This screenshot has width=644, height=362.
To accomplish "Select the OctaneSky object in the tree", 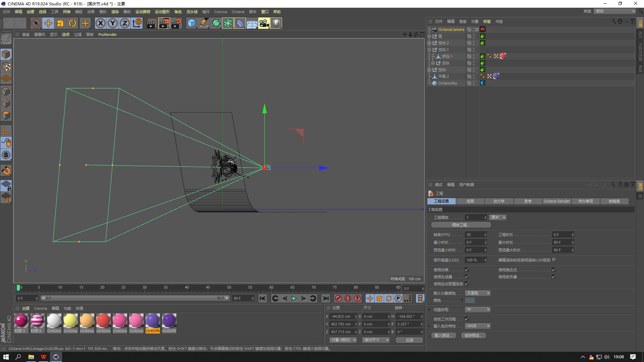I will coord(447,83).
